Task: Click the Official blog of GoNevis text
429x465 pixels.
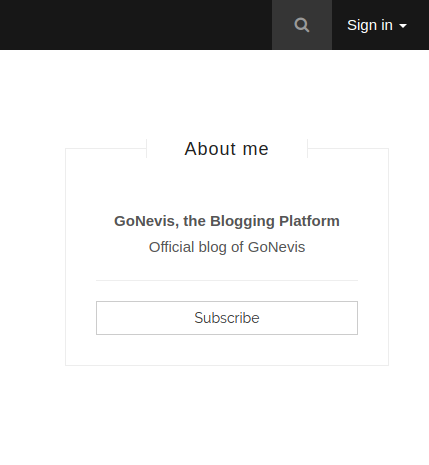Action: click(x=227, y=247)
